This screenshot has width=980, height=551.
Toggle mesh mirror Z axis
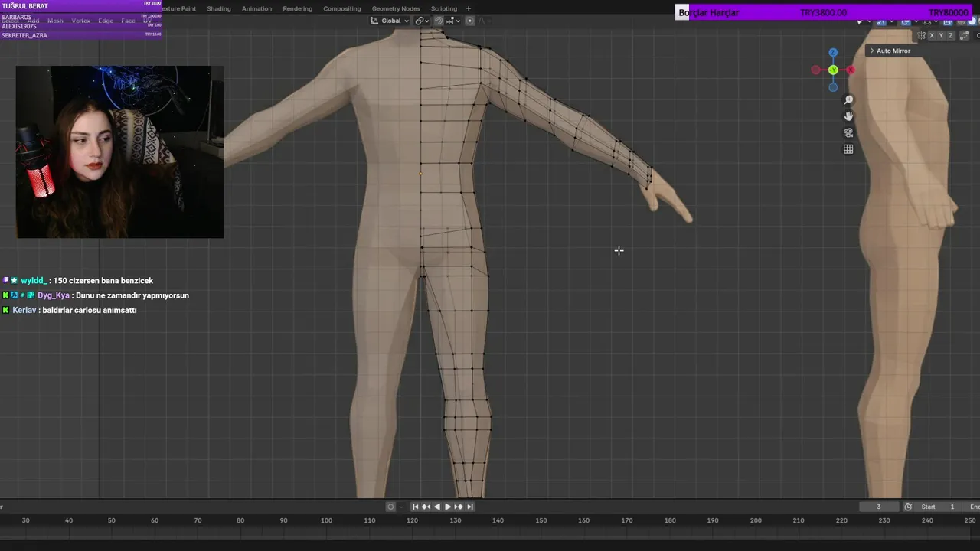[951, 35]
